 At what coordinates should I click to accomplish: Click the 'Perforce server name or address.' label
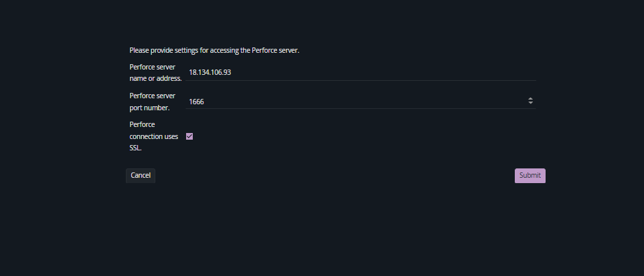click(x=155, y=73)
